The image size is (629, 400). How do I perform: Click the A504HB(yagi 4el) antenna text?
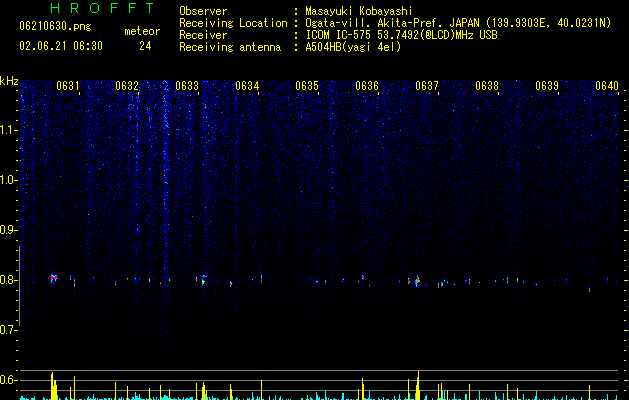353,47
